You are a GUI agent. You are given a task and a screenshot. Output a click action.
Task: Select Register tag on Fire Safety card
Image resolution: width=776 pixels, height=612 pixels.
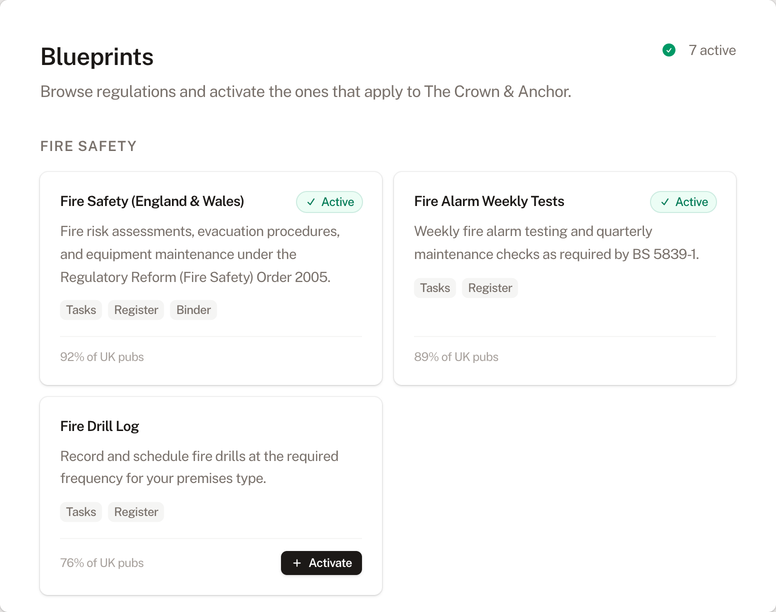[x=136, y=310]
